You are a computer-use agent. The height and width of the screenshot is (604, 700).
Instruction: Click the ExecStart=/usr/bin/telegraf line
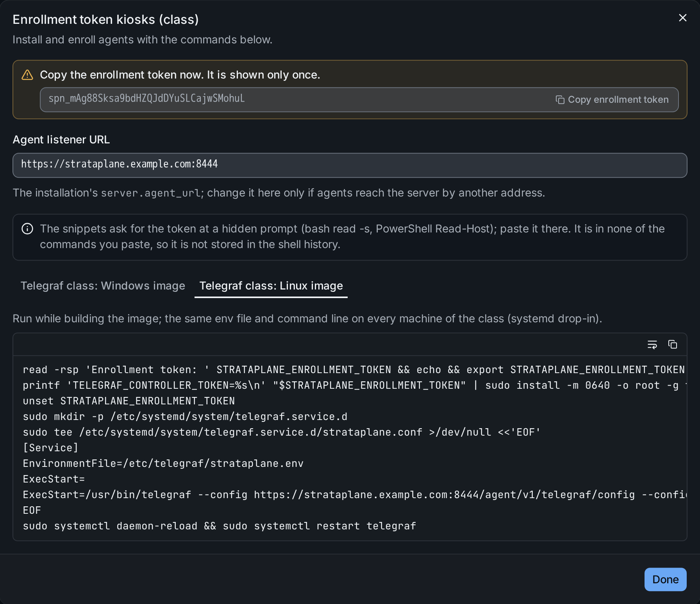click(354, 495)
